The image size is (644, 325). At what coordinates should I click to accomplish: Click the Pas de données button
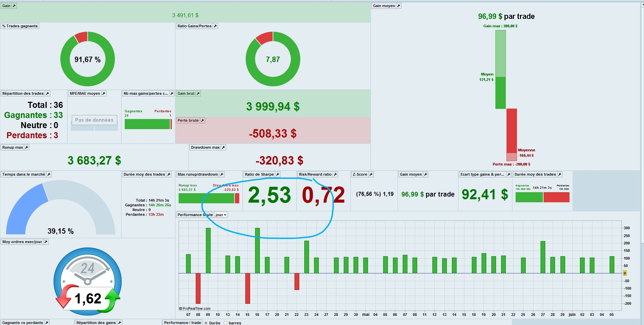click(94, 120)
